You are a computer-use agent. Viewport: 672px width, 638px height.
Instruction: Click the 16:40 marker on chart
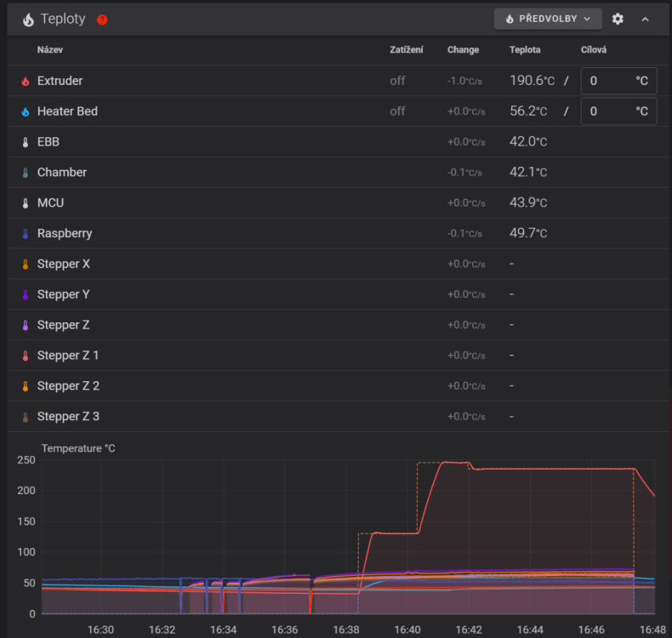407,629
